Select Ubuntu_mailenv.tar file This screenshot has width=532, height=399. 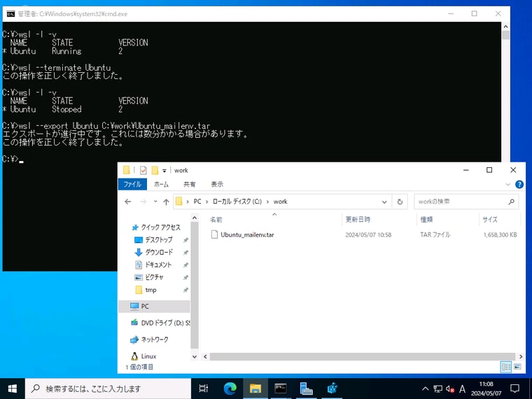coord(247,234)
